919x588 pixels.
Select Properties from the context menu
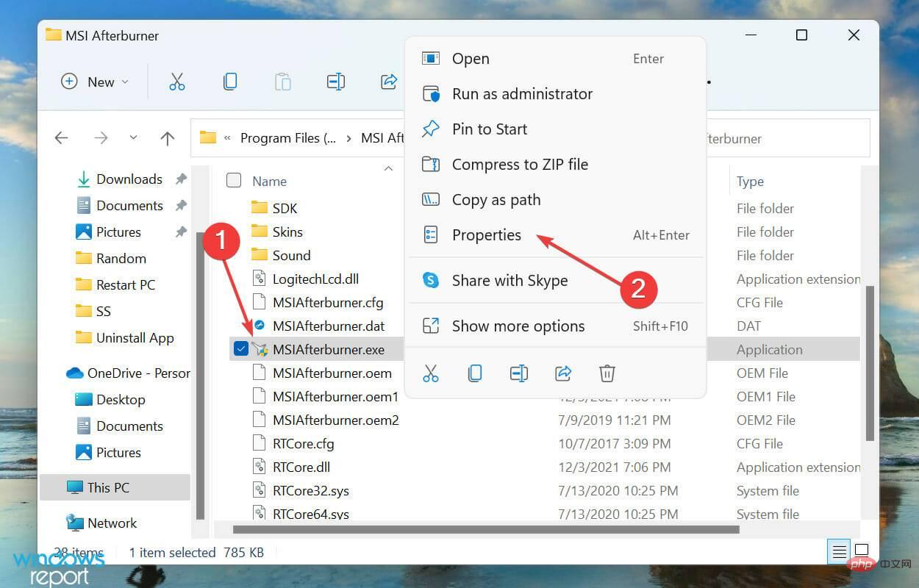pos(486,235)
